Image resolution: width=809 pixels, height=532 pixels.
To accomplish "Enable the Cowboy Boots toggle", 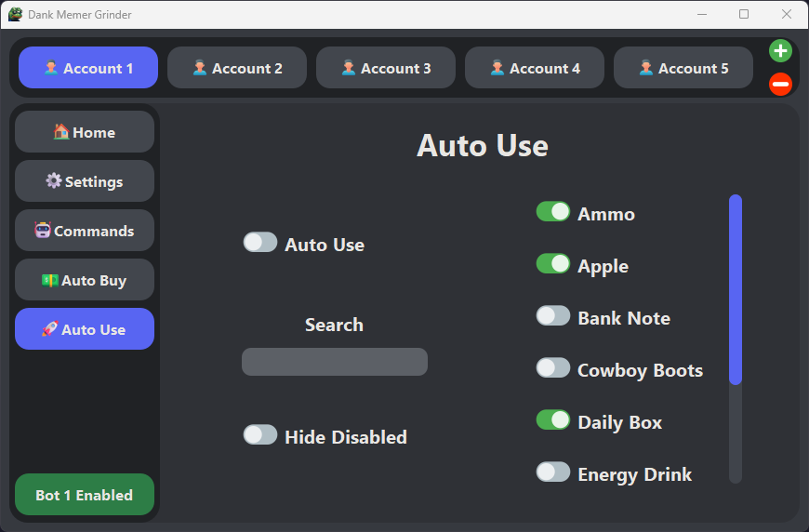I will [553, 368].
